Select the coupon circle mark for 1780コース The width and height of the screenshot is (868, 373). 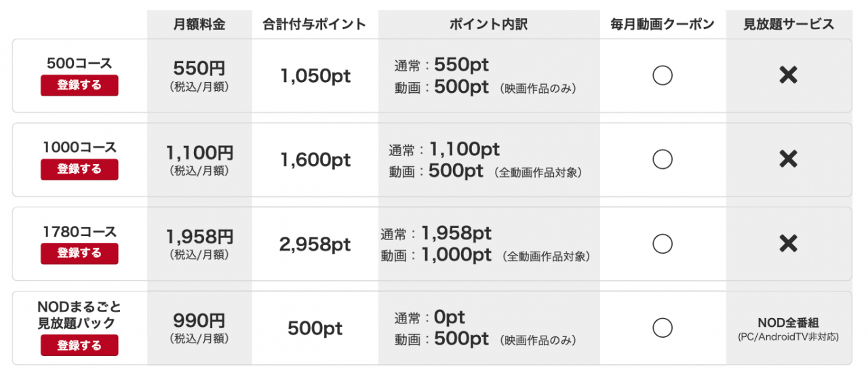pos(662,243)
